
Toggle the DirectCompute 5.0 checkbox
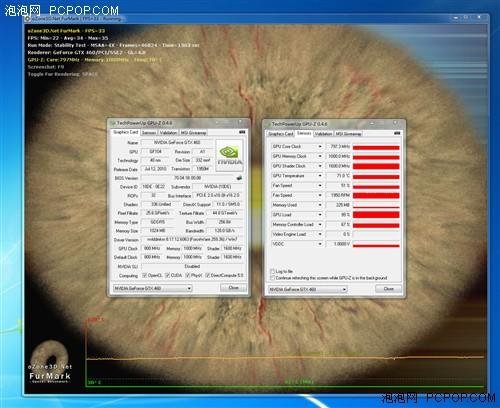point(207,275)
